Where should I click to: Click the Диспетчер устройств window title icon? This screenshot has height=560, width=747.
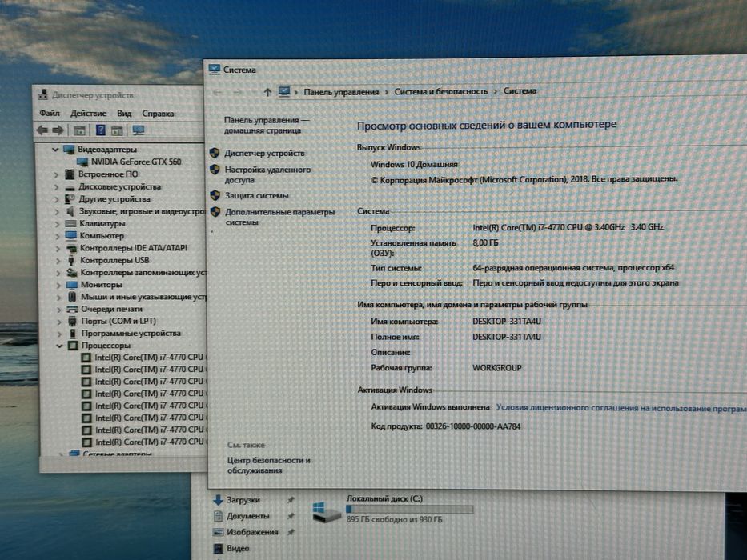43,94
